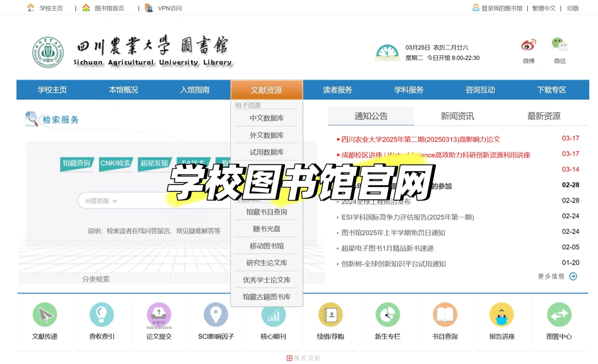This screenshot has width=598, height=364.
Task: Click the university seal logo
Action: (48, 52)
